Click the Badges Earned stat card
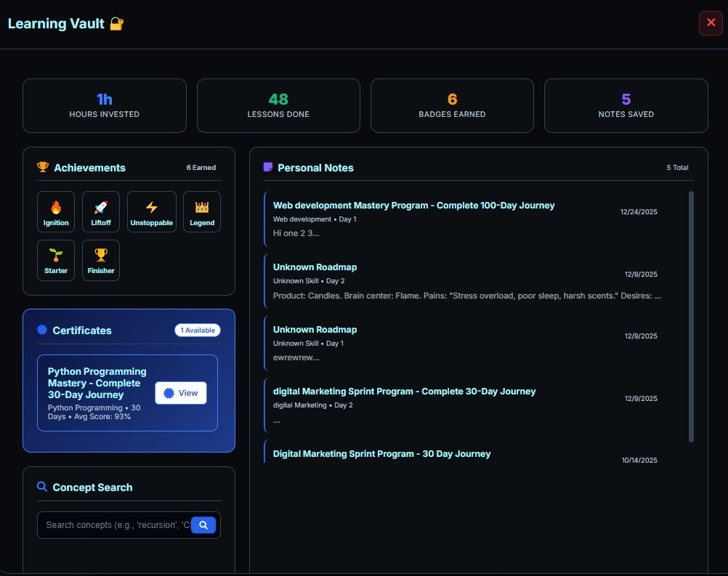Image resolution: width=728 pixels, height=576 pixels. [x=452, y=105]
